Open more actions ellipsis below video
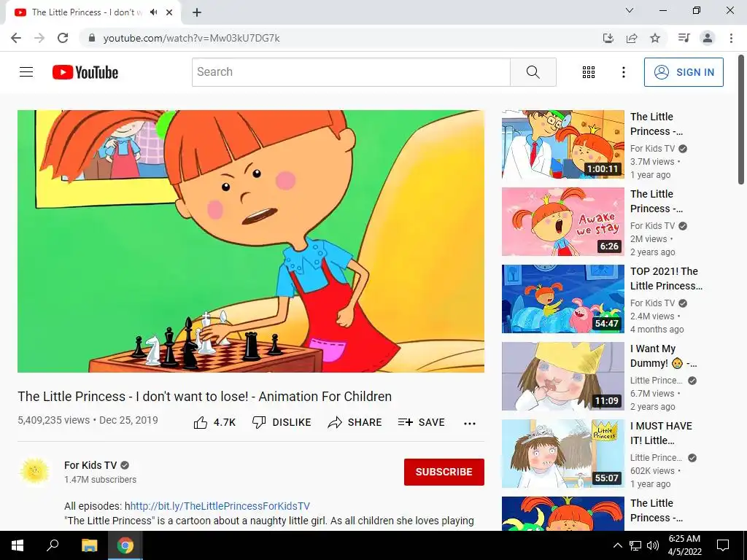 470,423
